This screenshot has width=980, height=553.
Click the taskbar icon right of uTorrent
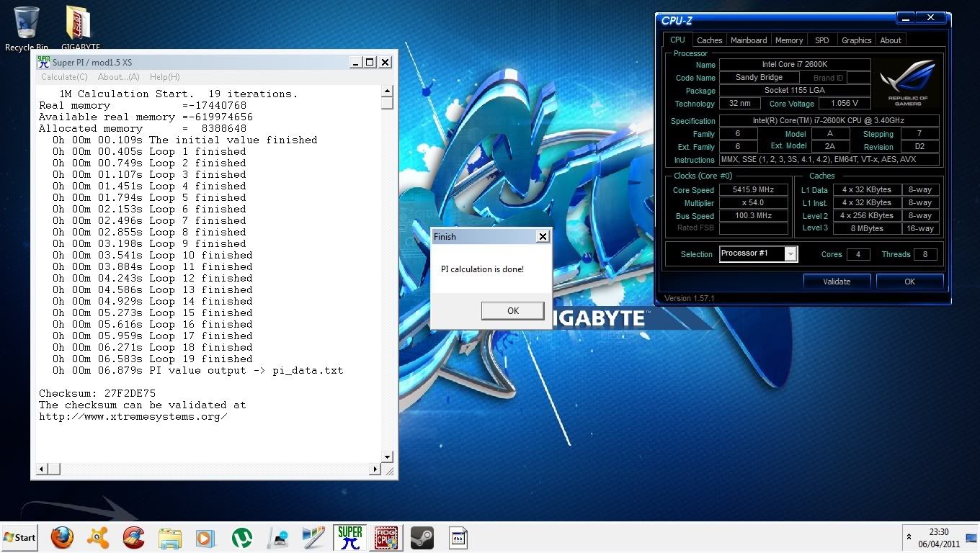tap(277, 537)
